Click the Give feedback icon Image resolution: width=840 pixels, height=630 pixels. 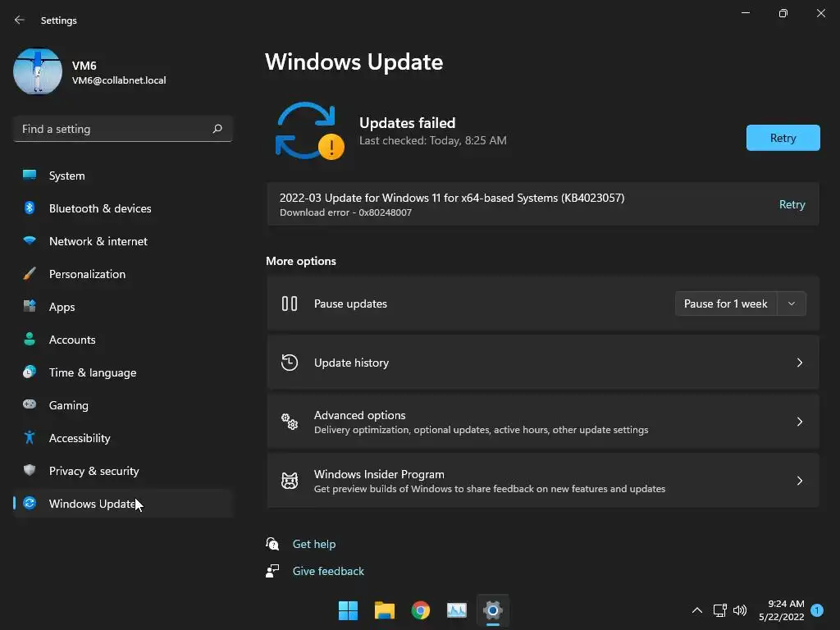pos(272,571)
